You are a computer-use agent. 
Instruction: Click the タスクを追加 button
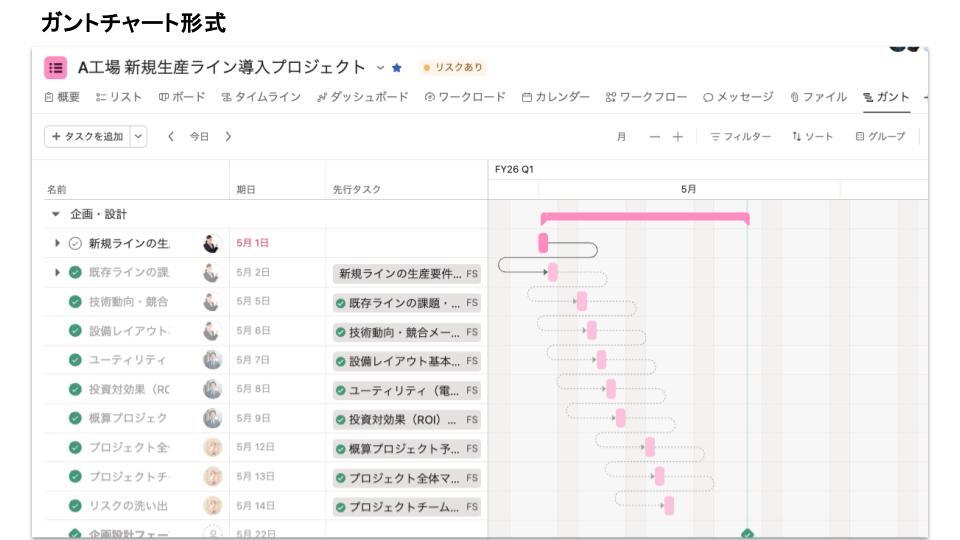87,136
